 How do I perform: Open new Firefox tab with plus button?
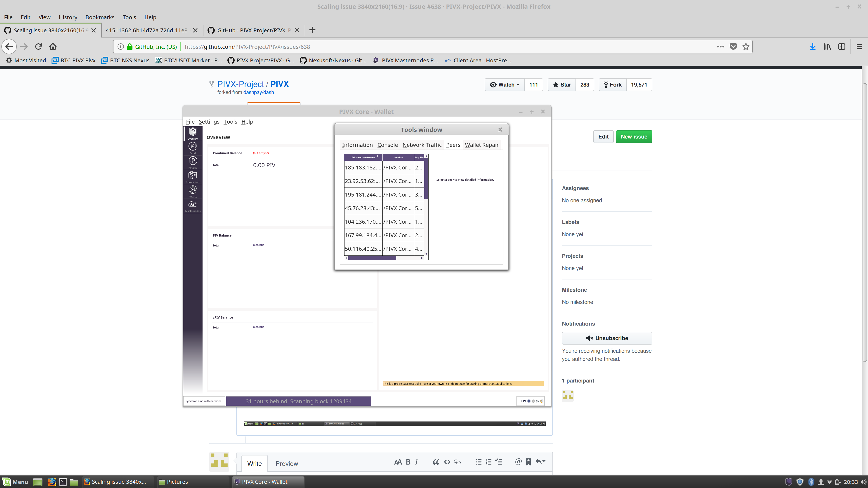coord(312,30)
